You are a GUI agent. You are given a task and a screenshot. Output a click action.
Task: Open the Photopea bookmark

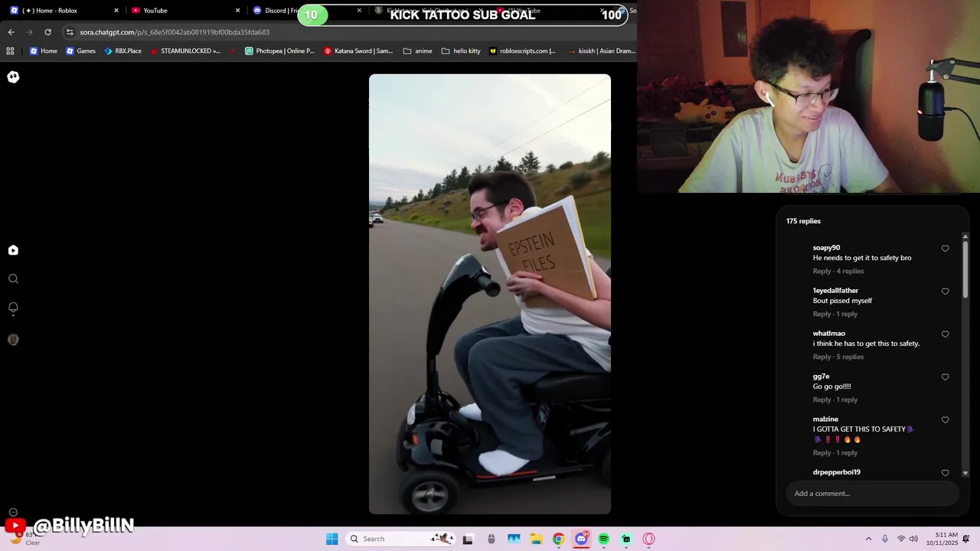click(x=279, y=51)
